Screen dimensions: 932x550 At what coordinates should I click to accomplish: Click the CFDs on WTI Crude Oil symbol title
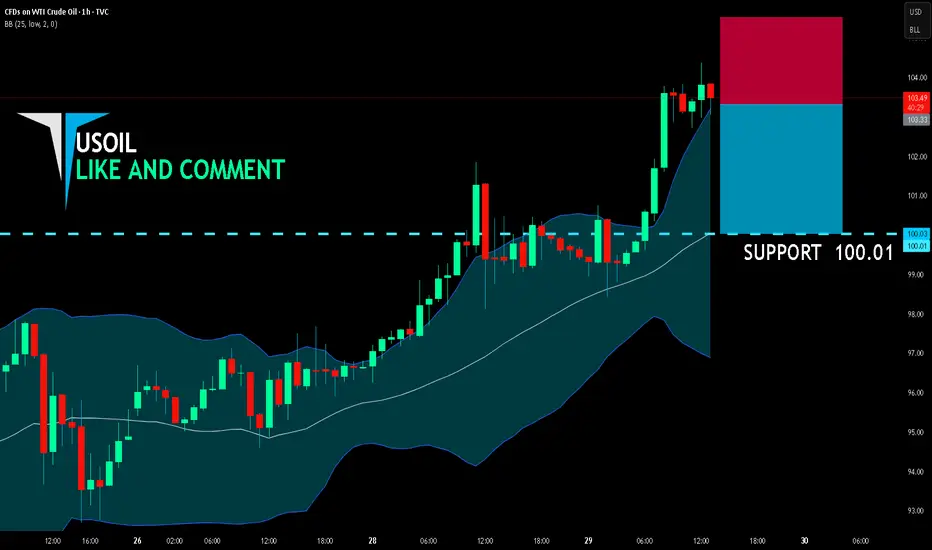pos(56,12)
